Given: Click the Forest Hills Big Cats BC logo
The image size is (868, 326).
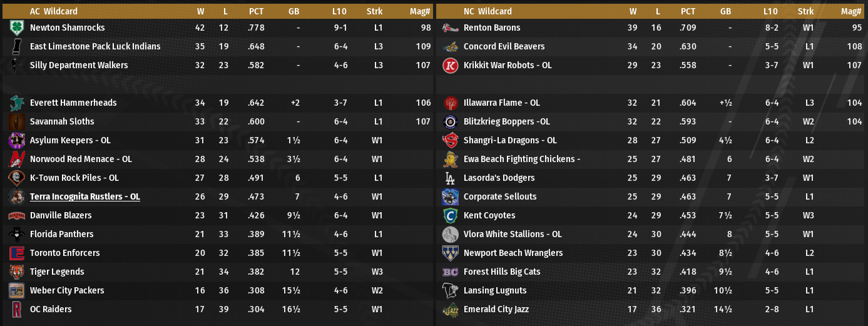Looking at the screenshot, I should coord(450,272).
